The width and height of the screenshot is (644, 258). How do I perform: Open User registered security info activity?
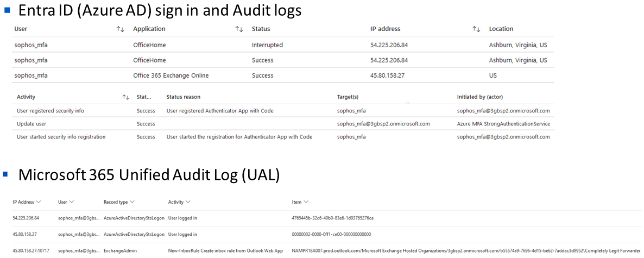52,110
